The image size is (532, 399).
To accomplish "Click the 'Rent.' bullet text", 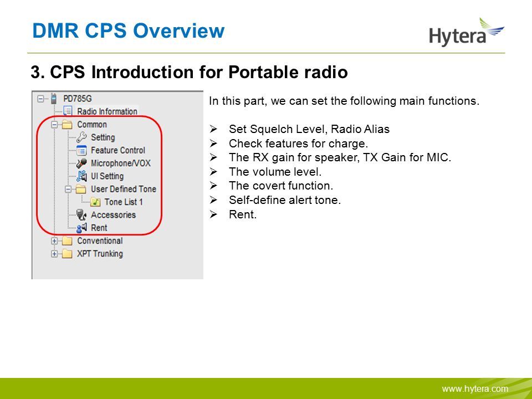I will click(243, 214).
